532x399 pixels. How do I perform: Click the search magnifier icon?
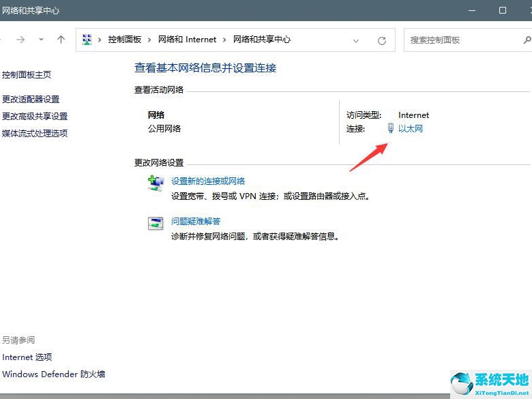[527, 40]
